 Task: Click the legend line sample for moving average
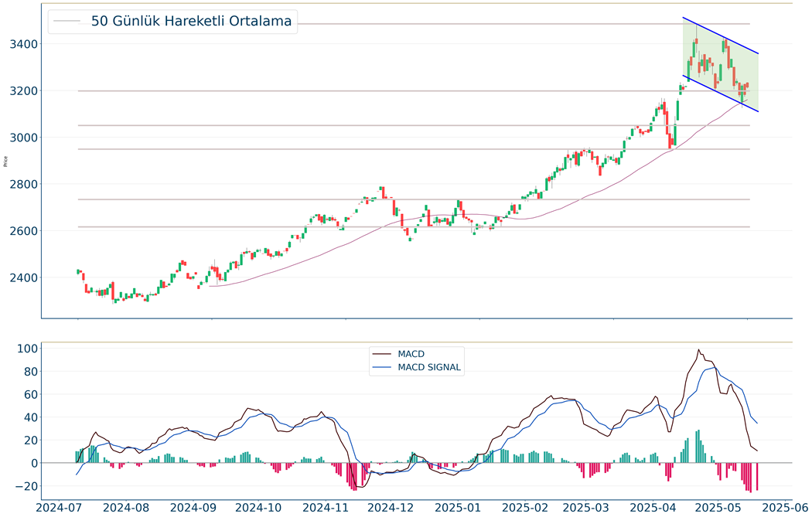click(67, 21)
